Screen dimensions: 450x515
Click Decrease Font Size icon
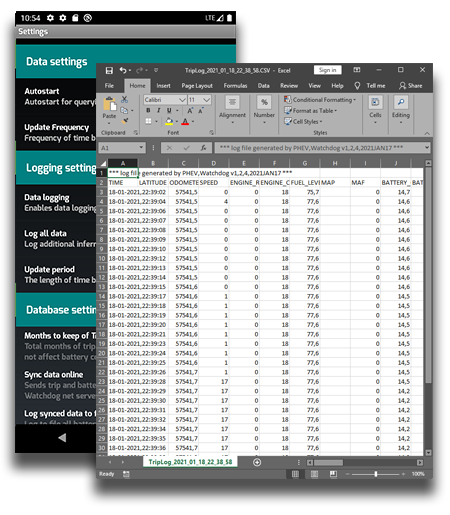pos(201,110)
